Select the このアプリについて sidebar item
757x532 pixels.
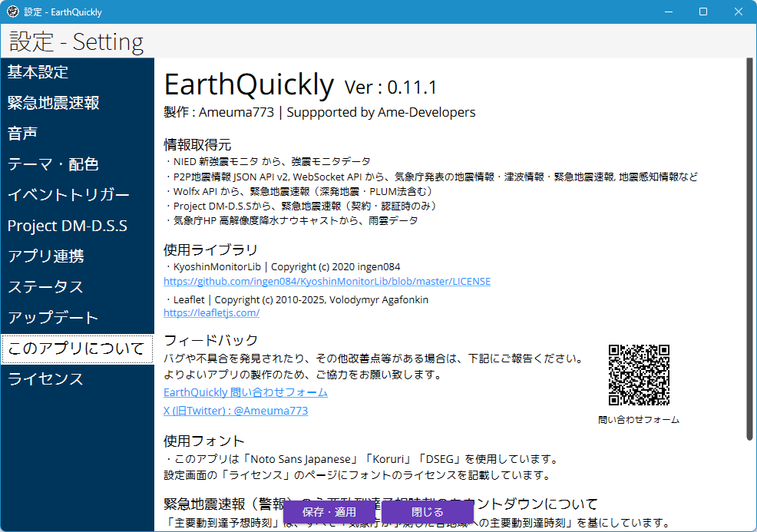[78, 349]
